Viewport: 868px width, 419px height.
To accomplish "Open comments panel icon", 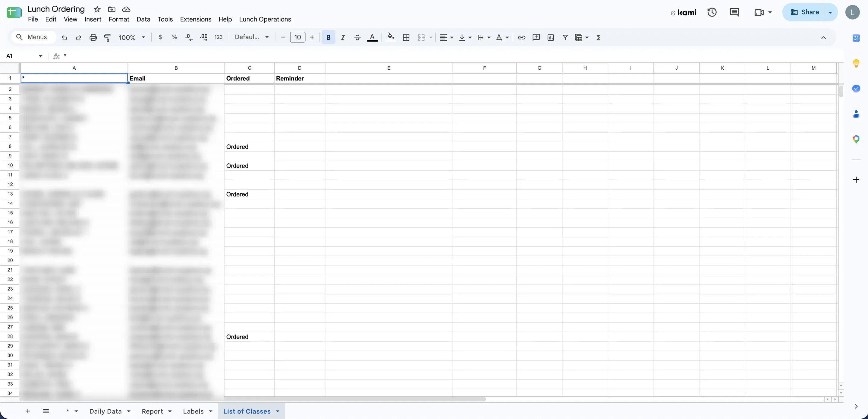I will pos(734,12).
